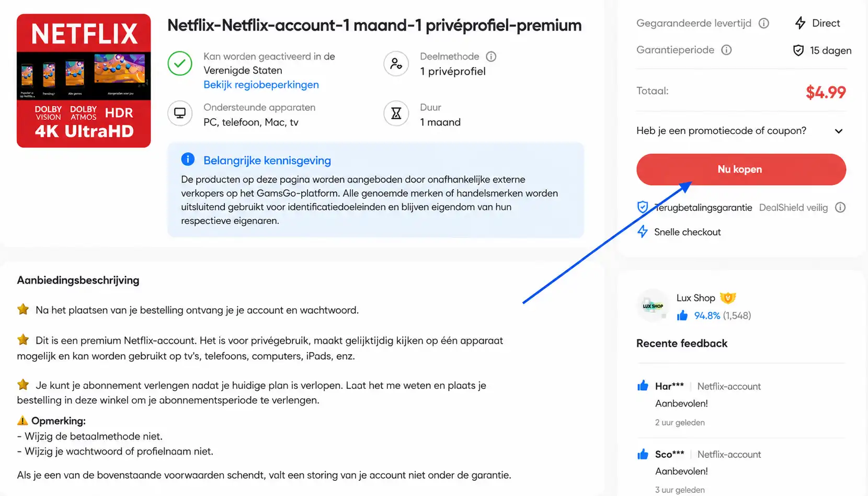Image resolution: width=868 pixels, height=496 pixels.
Task: Click the '15 dagen' guarantee value
Action: click(x=830, y=50)
